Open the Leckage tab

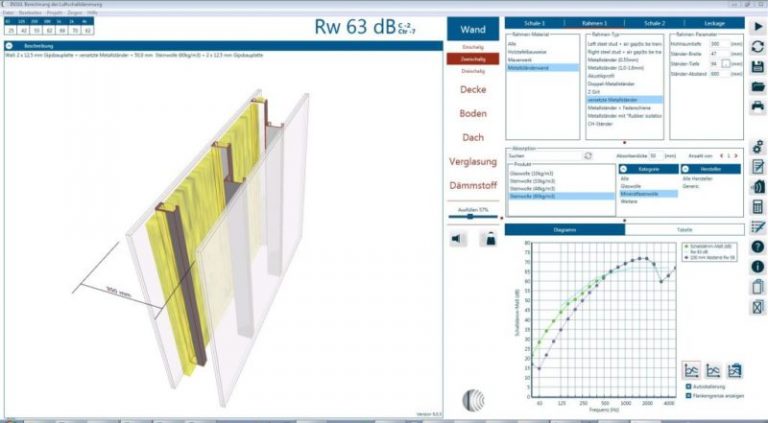(713, 21)
